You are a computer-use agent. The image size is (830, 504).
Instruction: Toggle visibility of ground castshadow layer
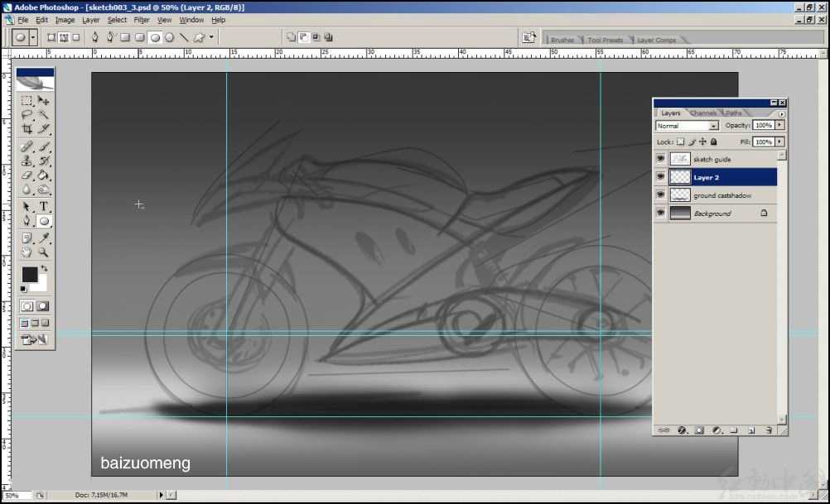pyautogui.click(x=660, y=195)
